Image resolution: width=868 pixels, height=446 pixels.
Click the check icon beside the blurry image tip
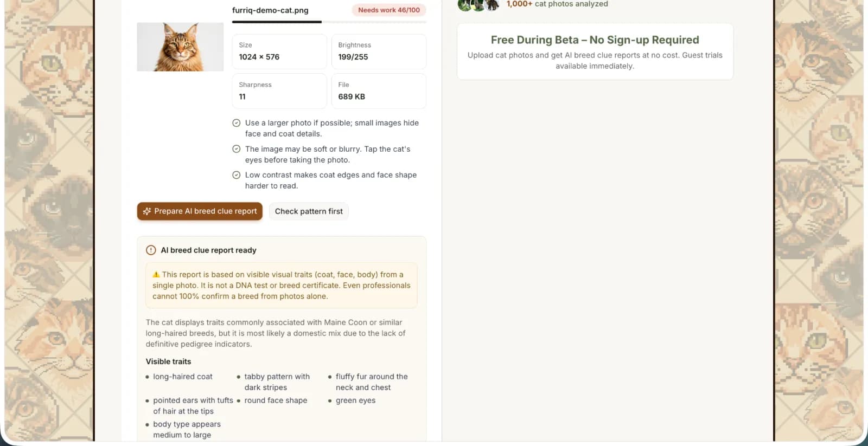pos(237,149)
